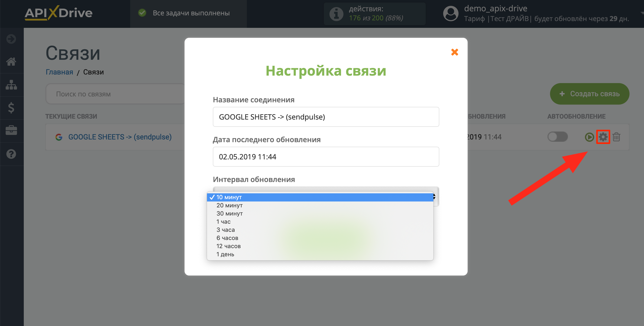This screenshot has height=326, width=644.
Task: Select the 3 часа interval
Action: coord(320,230)
